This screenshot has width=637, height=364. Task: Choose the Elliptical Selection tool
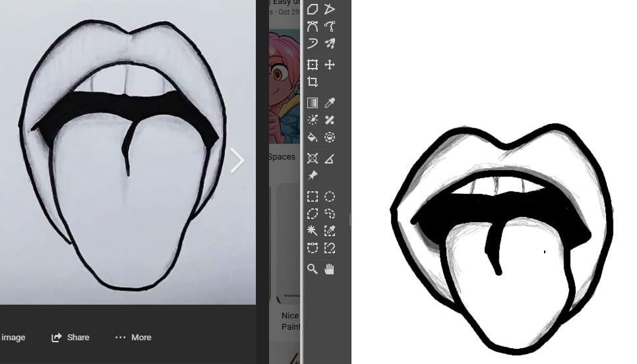(330, 197)
